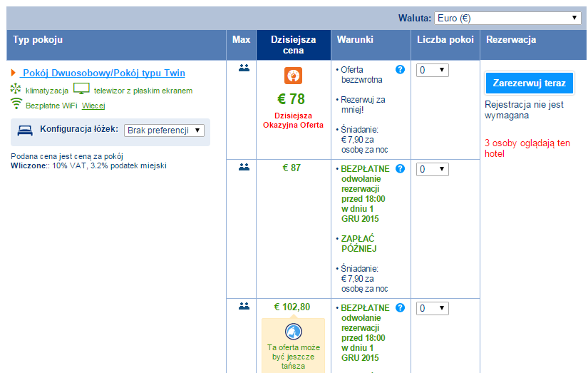This screenshot has width=588, height=373.
Task: Open room count dropdown for the € 87 offer
Action: pos(433,169)
